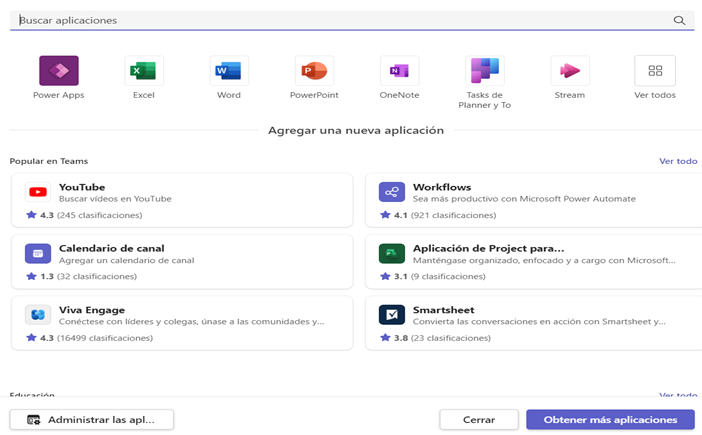Click the Workflows rating star
The width and height of the screenshot is (702, 435).
coord(385,215)
